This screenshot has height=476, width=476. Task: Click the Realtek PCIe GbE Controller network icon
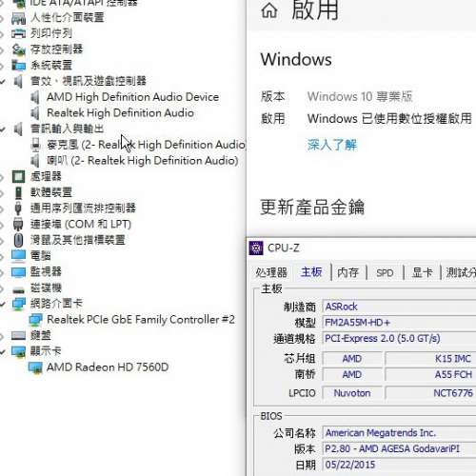point(35,320)
